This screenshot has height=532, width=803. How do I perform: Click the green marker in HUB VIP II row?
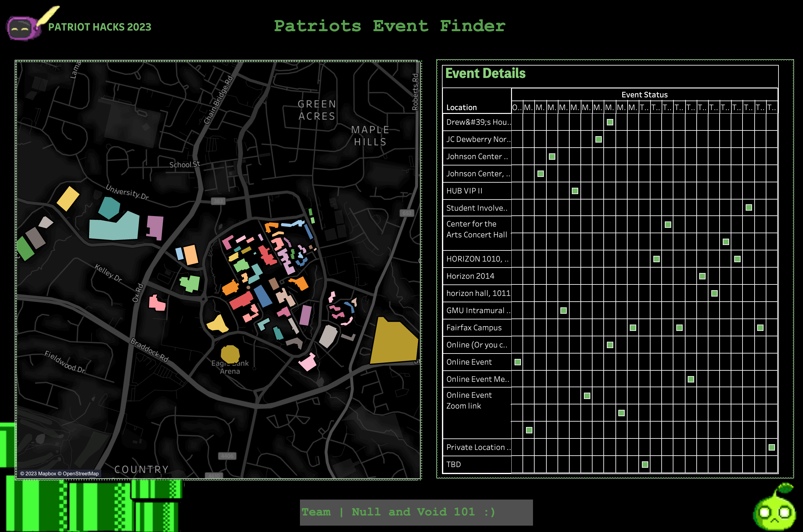(575, 191)
